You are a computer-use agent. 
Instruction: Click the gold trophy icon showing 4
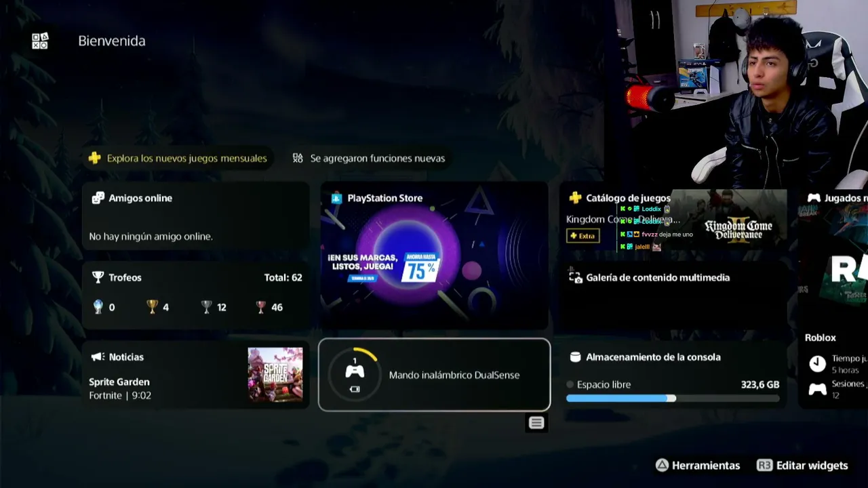click(x=152, y=307)
